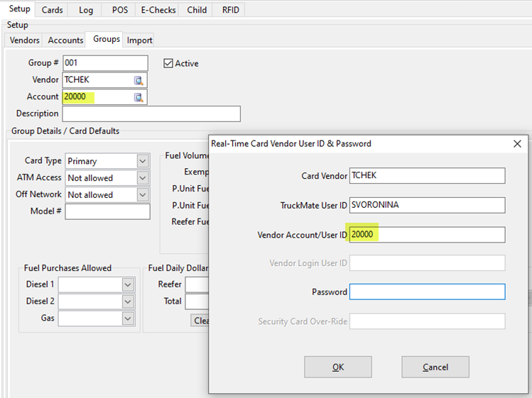Screen dimensions: 532x398
Task: Open the Gas fuel dropdown
Action: (128, 319)
